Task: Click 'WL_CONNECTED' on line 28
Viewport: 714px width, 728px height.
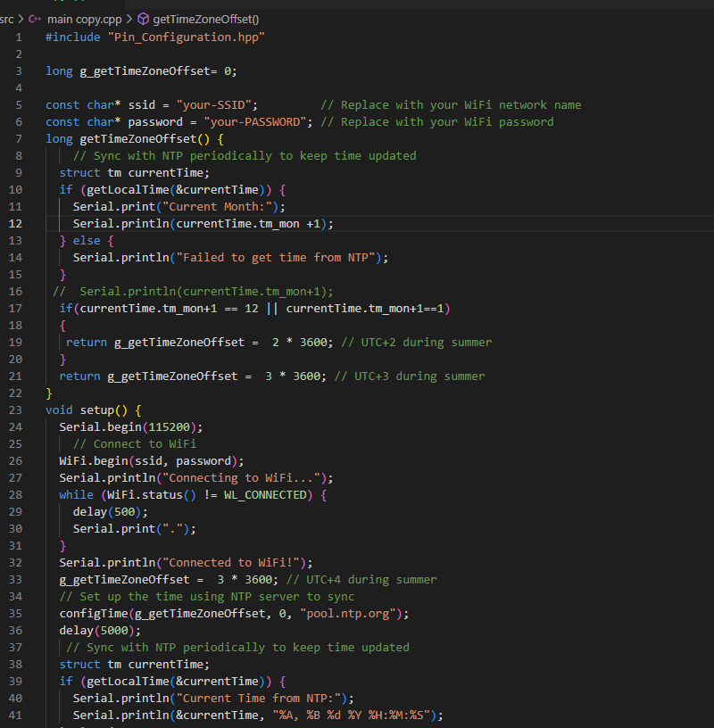Action: coord(265,495)
